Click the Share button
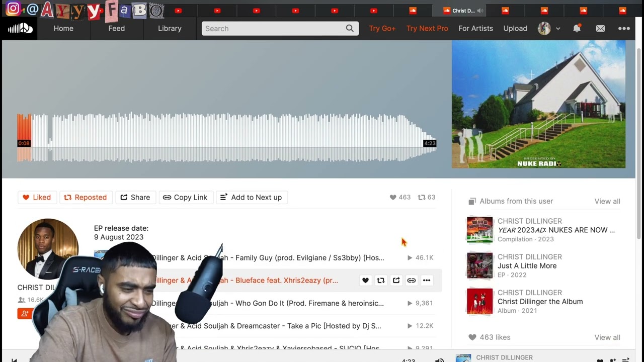 pos(135,198)
